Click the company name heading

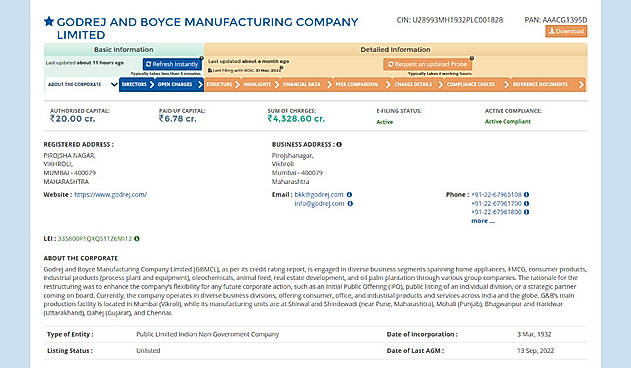pos(207,28)
